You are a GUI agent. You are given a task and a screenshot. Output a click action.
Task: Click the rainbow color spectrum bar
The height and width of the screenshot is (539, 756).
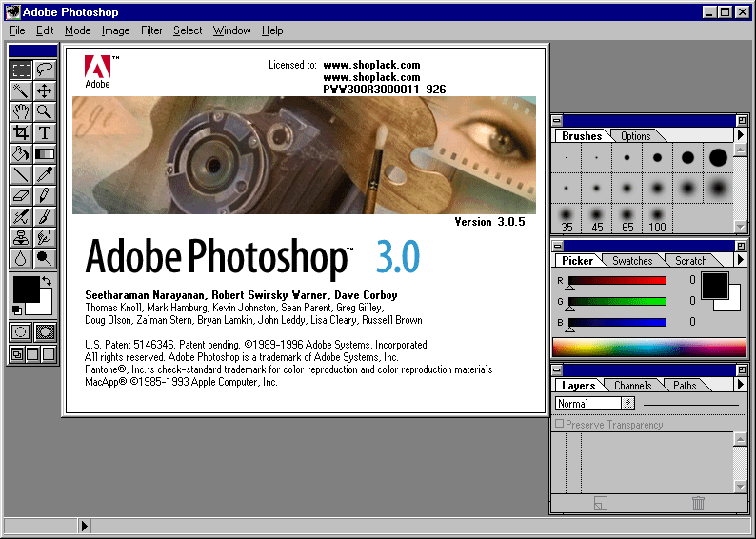pyautogui.click(x=649, y=347)
